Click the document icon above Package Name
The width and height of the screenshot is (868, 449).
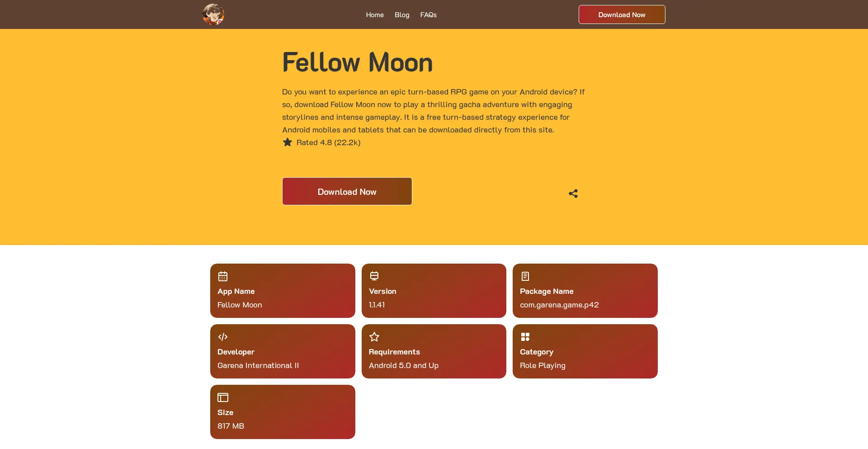(x=525, y=276)
